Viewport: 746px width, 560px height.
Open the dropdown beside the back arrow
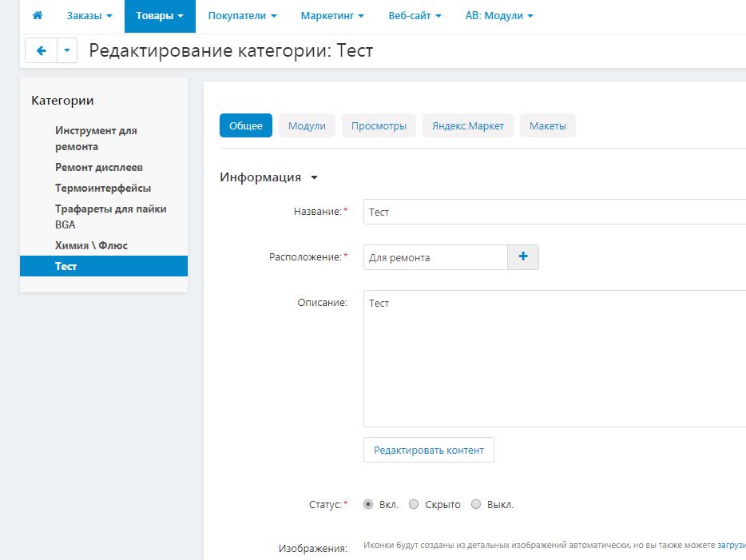(67, 50)
